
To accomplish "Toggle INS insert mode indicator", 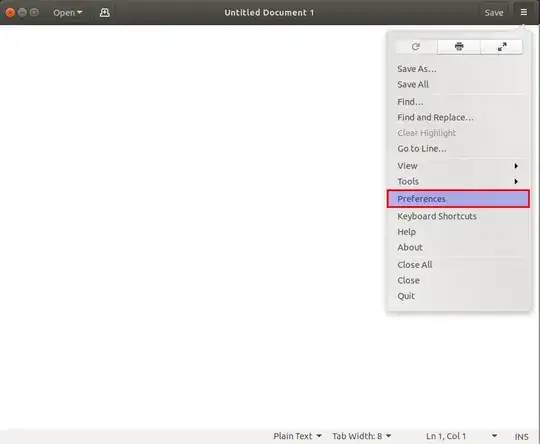I will (521, 436).
